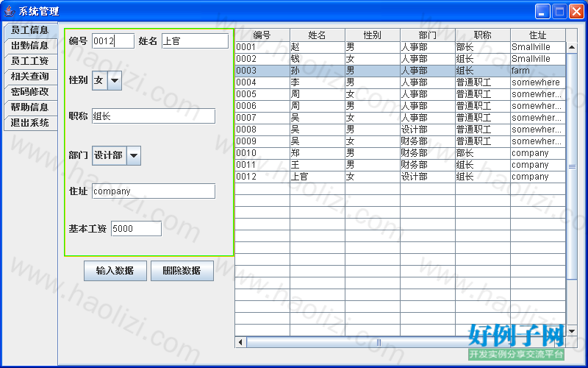This screenshot has width=588, height=368.
Task: Click the 输入数据 button
Action: tap(115, 271)
